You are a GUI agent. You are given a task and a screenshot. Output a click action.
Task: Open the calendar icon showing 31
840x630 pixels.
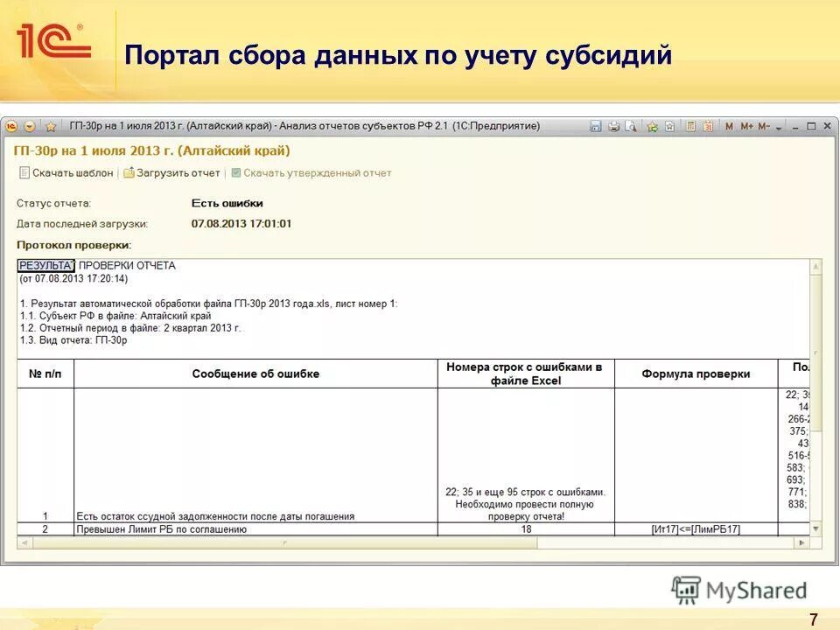[x=708, y=126]
